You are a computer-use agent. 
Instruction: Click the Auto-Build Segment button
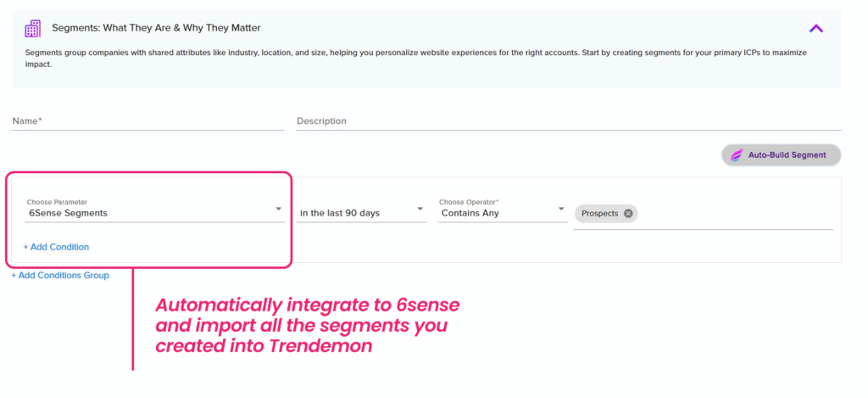pos(781,155)
